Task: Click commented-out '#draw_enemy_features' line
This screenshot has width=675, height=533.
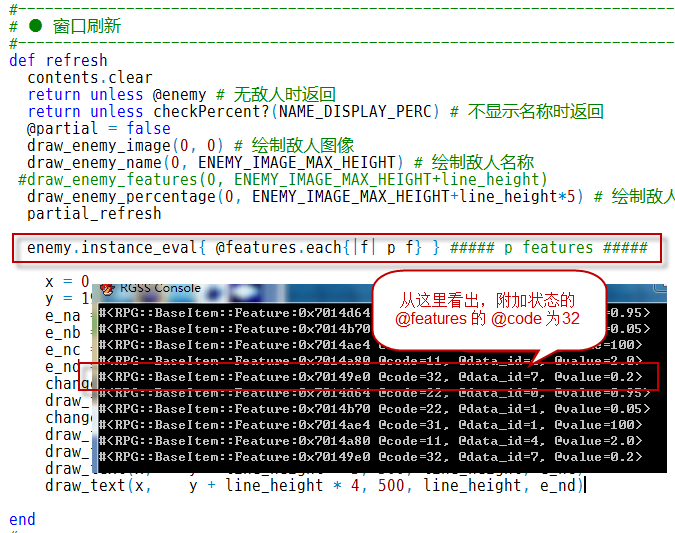Action: coord(282,180)
